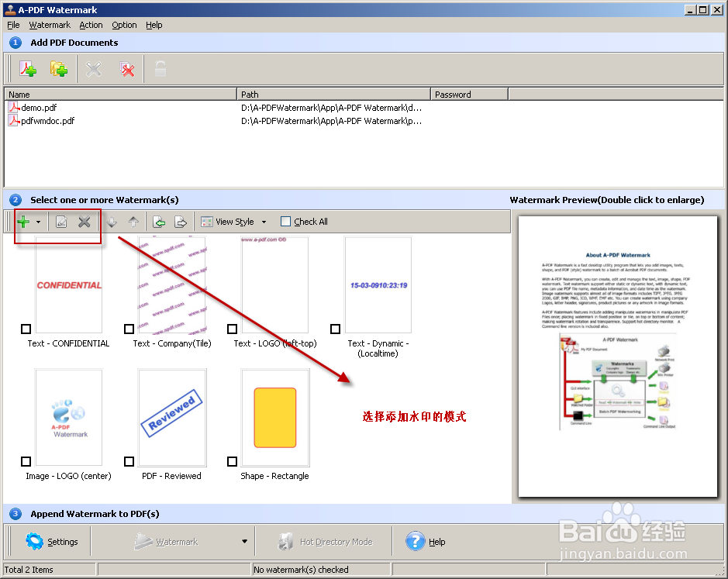Click the demo.pdf path cell
Image resolution: width=728 pixels, height=579 pixels.
click(332, 108)
